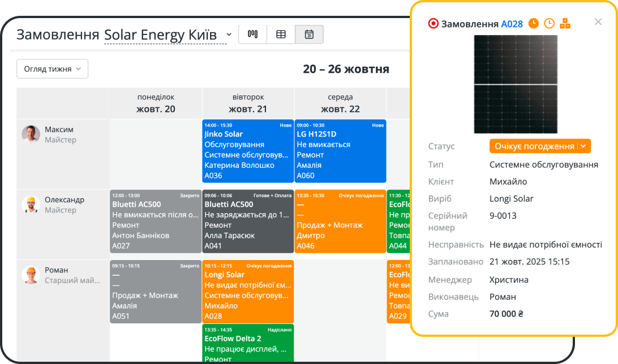Image resolution: width=618 pixels, height=364 pixels.
Task: Open the Jinko Solar order A036 card
Action: [248, 151]
